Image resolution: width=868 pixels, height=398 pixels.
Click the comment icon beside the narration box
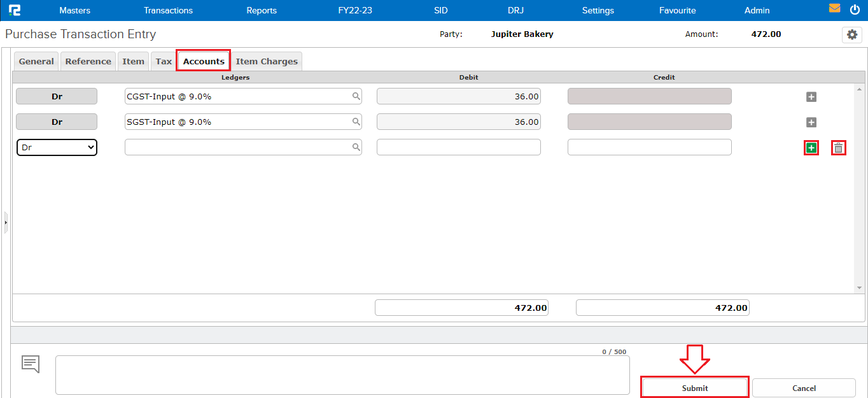pyautogui.click(x=30, y=364)
